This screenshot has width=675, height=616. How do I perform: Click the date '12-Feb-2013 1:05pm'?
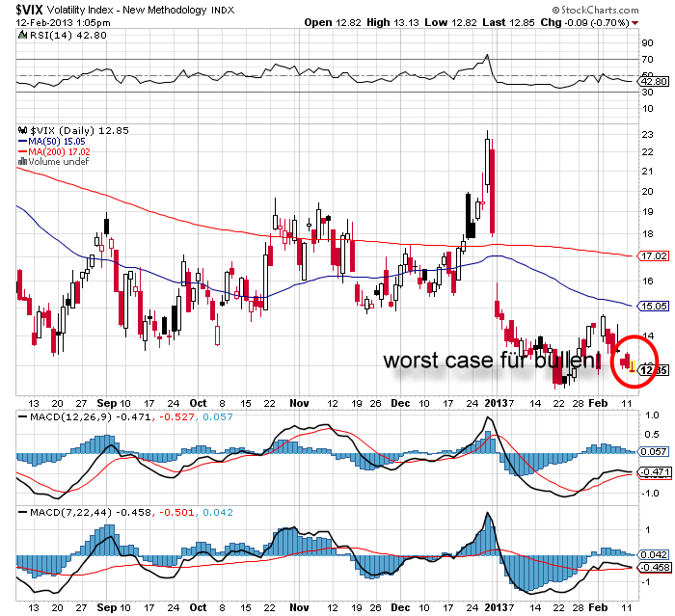64,23
